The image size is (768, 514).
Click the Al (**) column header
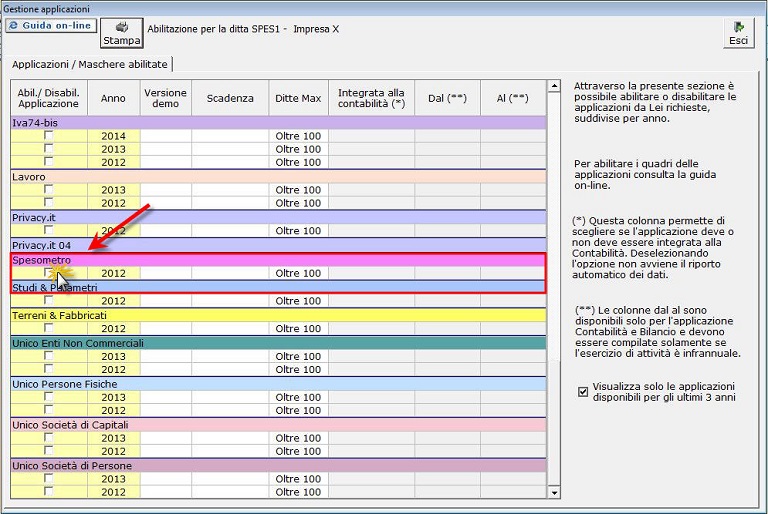coord(513,98)
